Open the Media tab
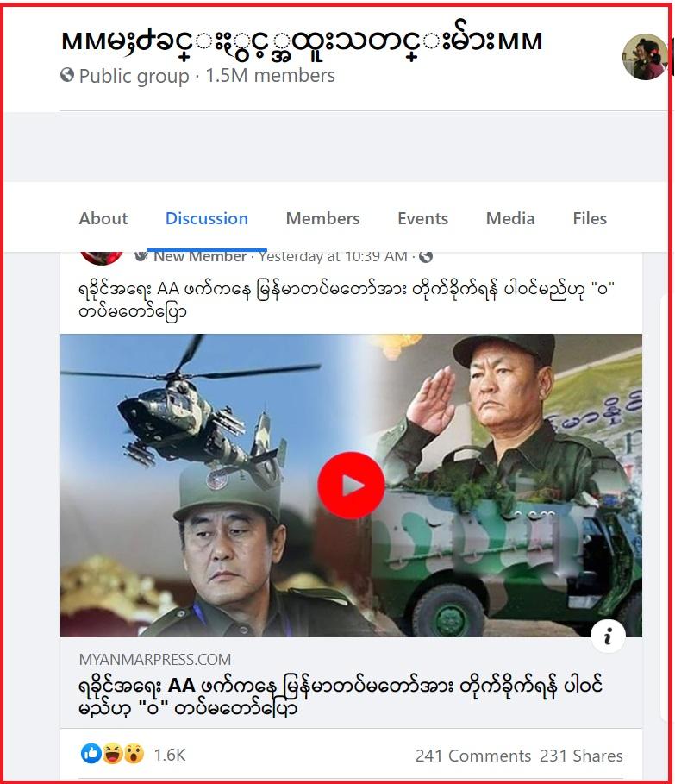 tap(510, 218)
